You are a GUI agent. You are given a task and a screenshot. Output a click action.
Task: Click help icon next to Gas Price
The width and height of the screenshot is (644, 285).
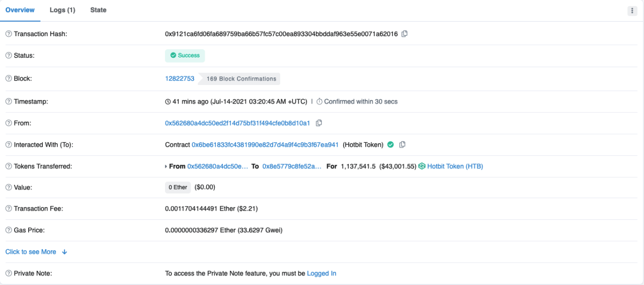9,230
